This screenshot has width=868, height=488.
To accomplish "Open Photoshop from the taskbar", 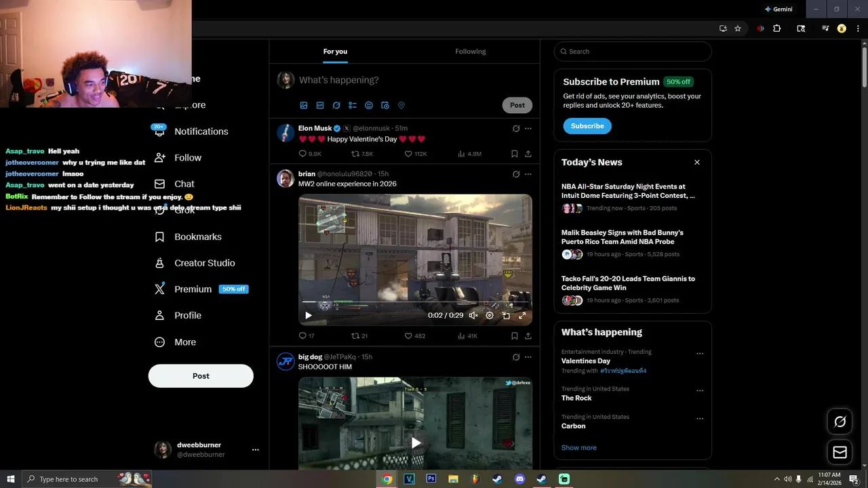I will [431, 479].
